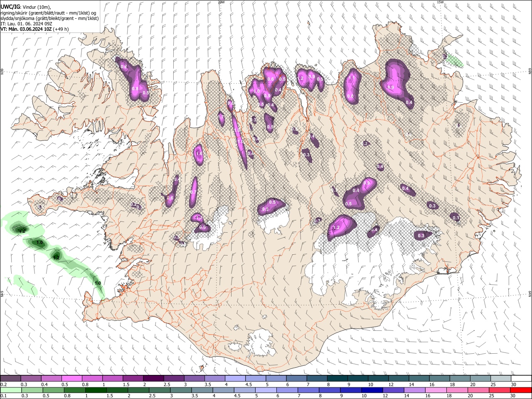The width and height of the screenshot is (532, 399).
Task: Select bottom-row swatch between 1 and 1.5
Action: point(96,390)
